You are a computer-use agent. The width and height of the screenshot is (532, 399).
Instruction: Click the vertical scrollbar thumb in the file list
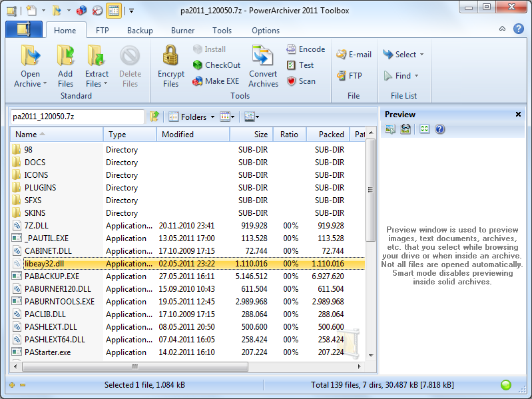(x=370, y=190)
